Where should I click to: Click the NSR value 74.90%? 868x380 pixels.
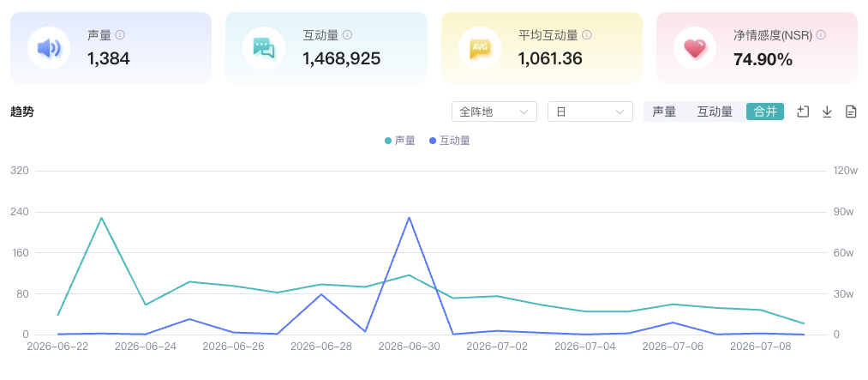click(x=763, y=58)
